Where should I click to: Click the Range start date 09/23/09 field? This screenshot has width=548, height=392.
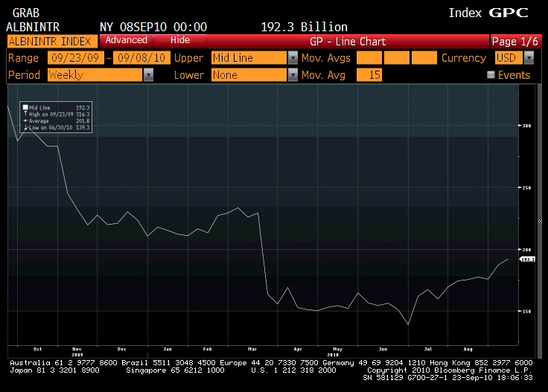[x=76, y=58]
